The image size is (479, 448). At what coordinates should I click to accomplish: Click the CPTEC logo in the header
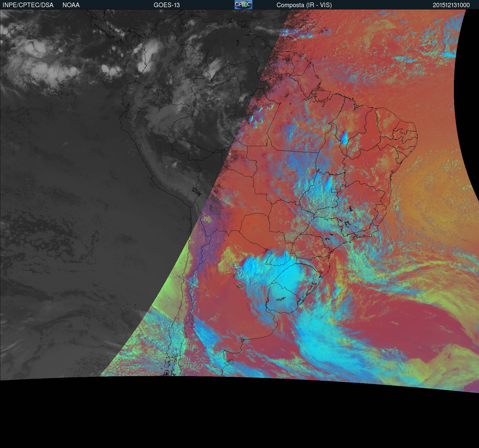(243, 5)
